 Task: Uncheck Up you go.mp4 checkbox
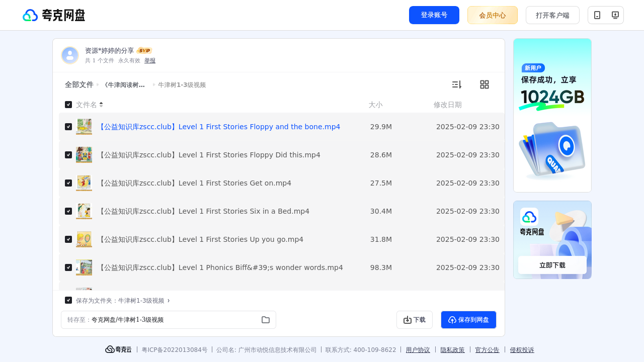pos(68,239)
